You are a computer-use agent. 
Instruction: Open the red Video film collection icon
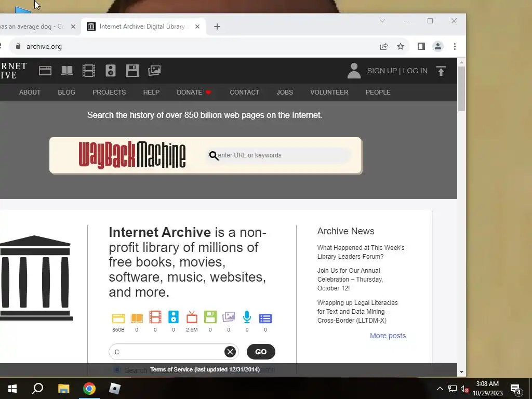coord(155,317)
